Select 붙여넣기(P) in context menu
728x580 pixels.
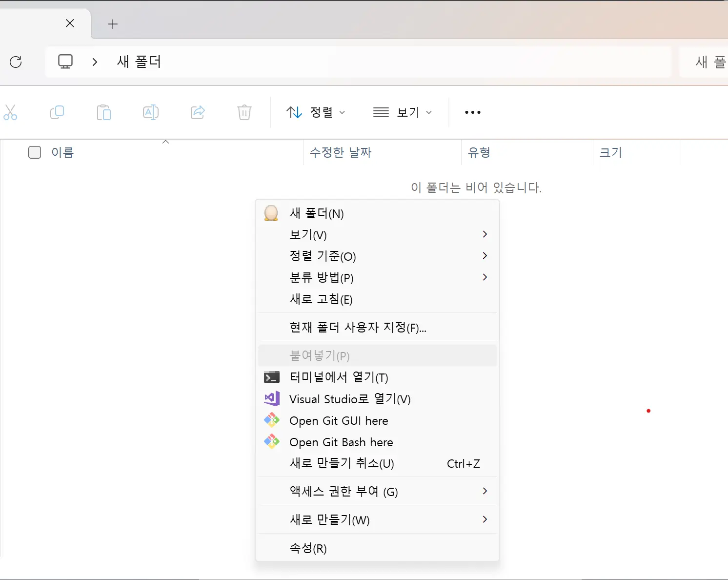[377, 355]
